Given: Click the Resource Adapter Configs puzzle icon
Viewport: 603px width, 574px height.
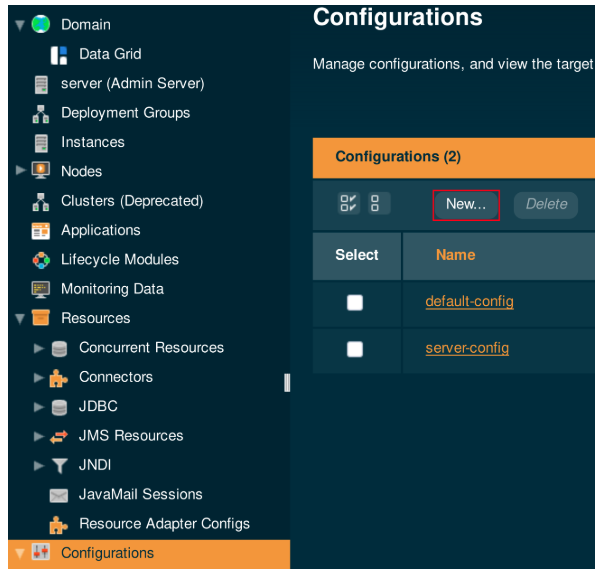Looking at the screenshot, I should [x=59, y=524].
